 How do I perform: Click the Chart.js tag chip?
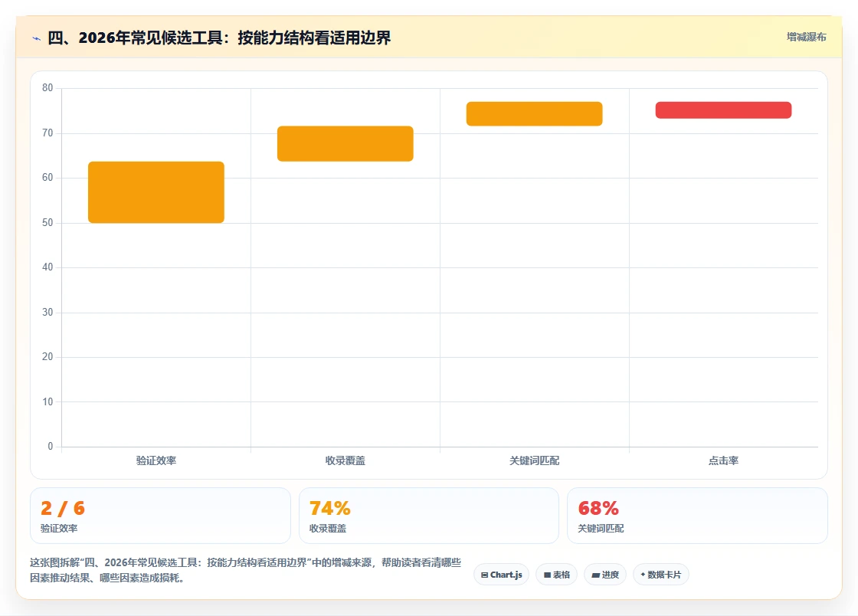501,575
